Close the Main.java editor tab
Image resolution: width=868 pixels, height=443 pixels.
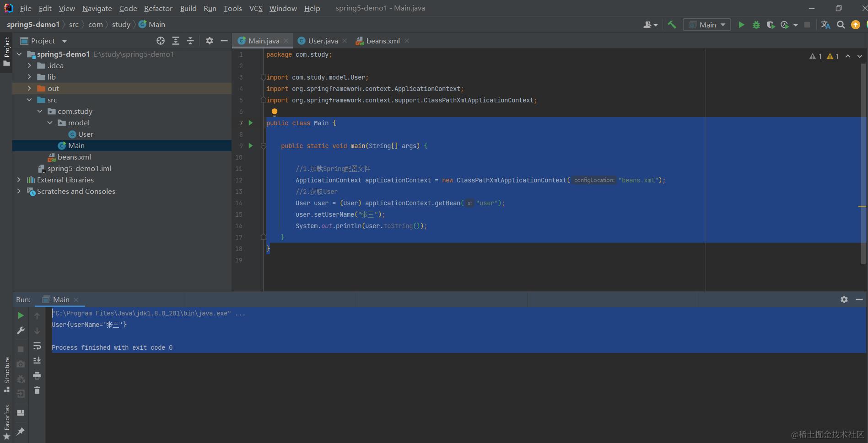pos(286,41)
